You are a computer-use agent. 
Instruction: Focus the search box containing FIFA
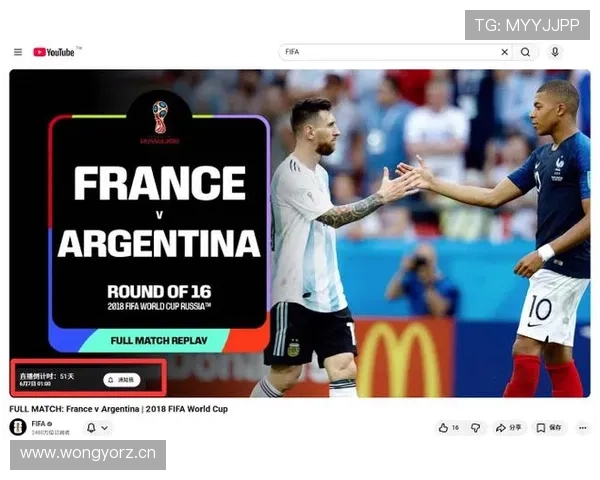[x=389, y=52]
